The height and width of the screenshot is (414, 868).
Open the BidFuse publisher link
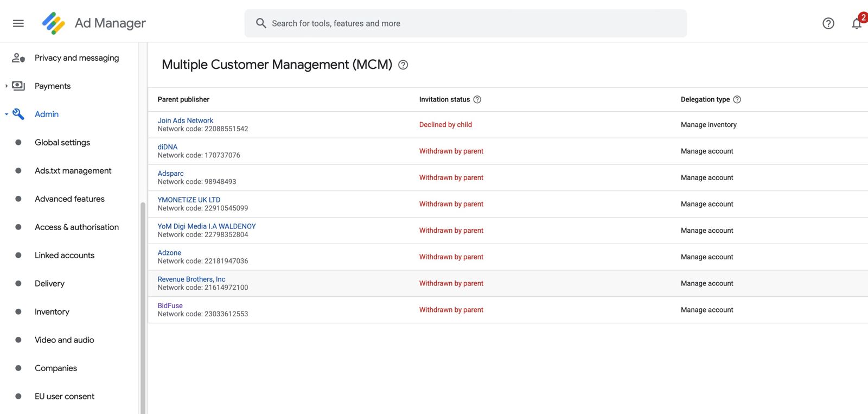click(170, 305)
